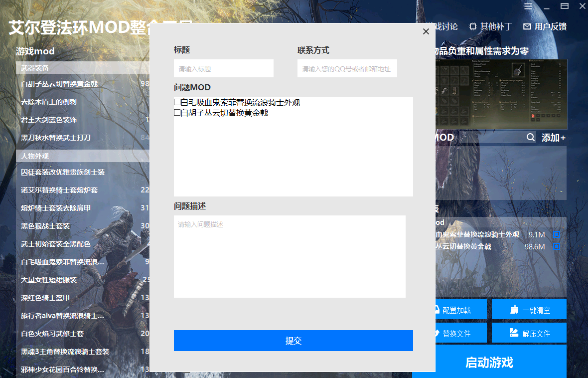Select 黑魂3主角替换流浪骑士套装 in the list
This screenshot has width=588, height=378.
click(x=65, y=352)
